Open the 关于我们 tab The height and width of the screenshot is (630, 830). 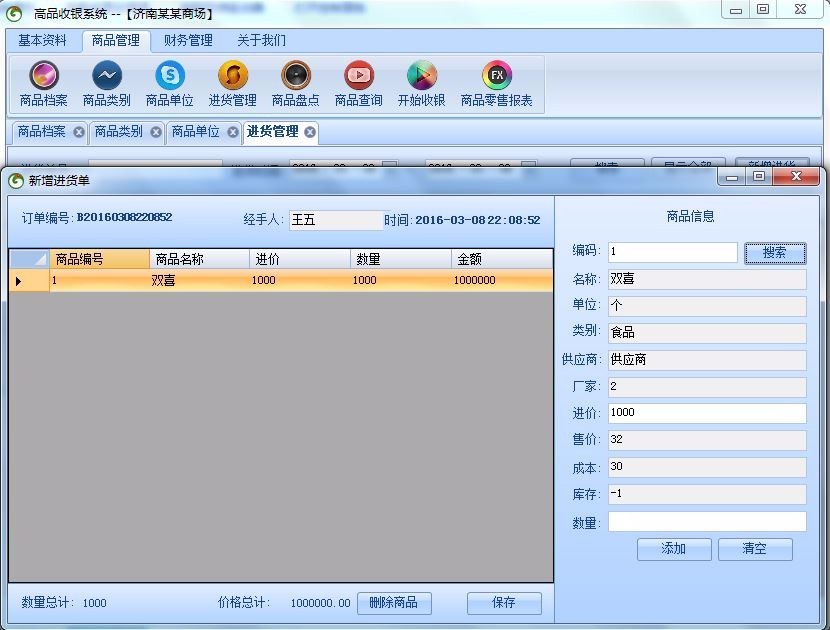[259, 40]
